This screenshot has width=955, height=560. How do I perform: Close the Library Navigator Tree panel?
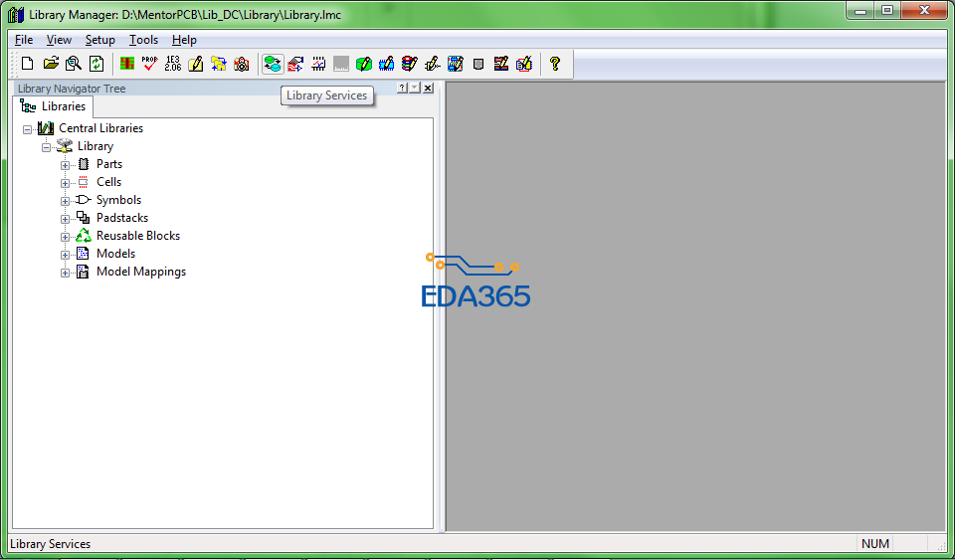(428, 88)
